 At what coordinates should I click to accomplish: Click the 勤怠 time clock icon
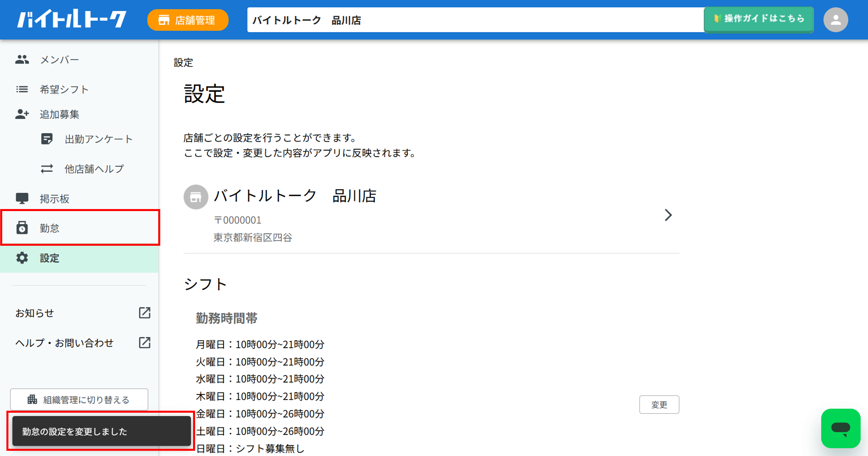point(22,228)
